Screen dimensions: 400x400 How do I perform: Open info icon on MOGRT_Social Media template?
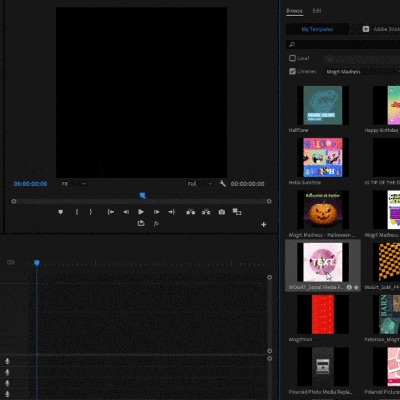point(349,287)
